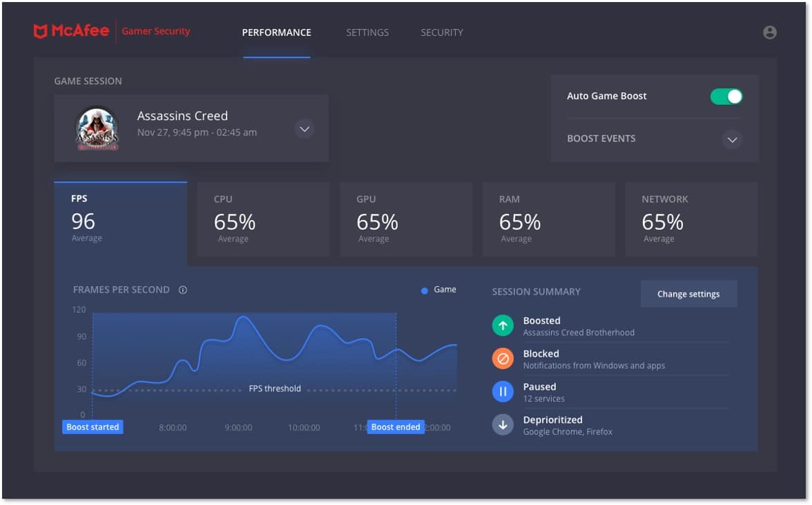The width and height of the screenshot is (812, 505).
Task: Click the 12 services text
Action: click(x=544, y=399)
